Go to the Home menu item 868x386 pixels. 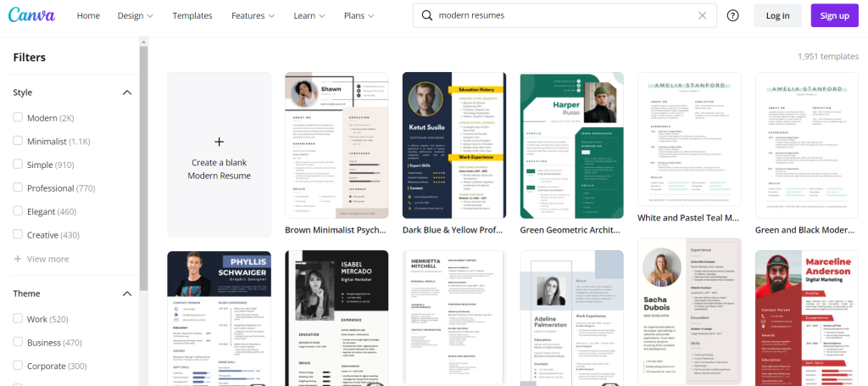88,15
